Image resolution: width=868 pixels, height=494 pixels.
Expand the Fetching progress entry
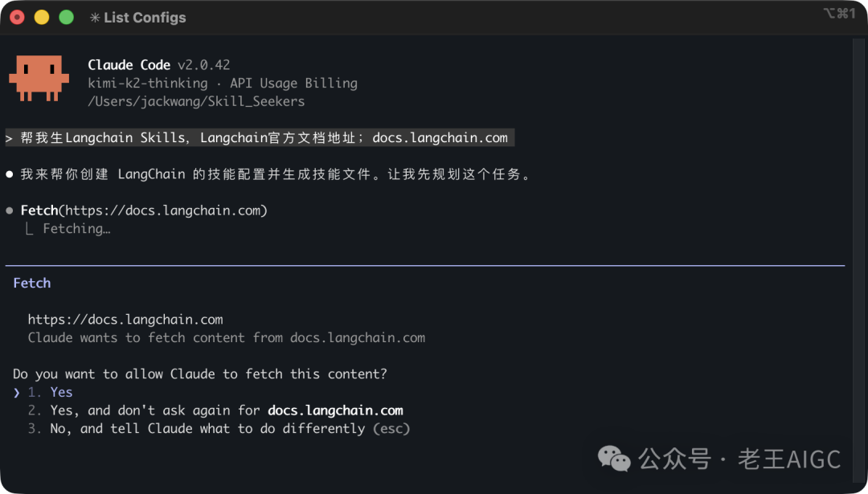click(77, 228)
